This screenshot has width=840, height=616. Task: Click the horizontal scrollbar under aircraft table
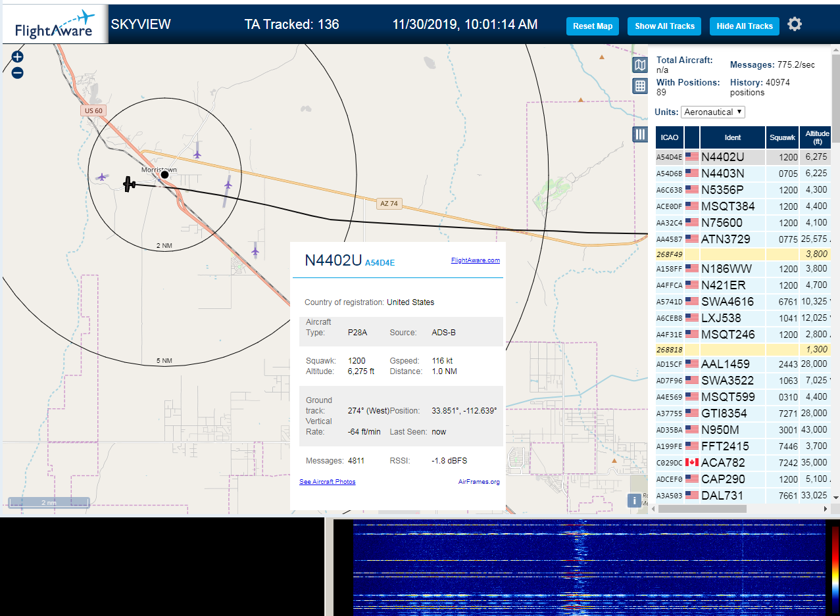click(703, 509)
